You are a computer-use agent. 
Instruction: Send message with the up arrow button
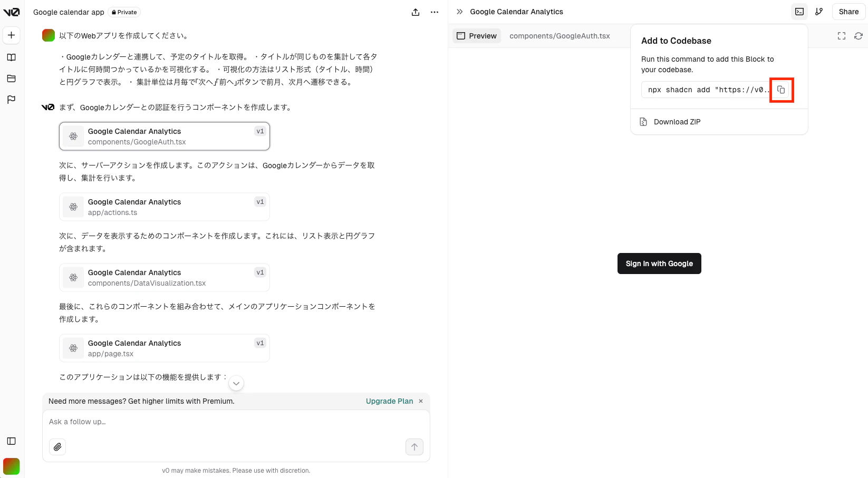414,447
